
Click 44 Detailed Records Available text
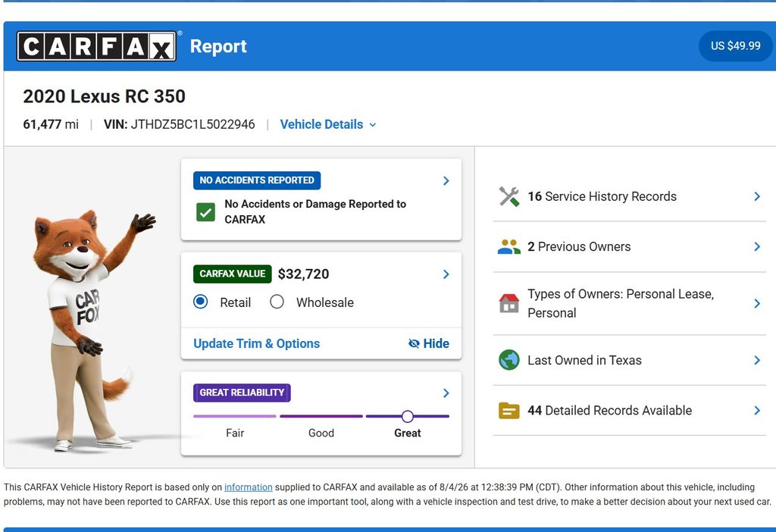610,410
